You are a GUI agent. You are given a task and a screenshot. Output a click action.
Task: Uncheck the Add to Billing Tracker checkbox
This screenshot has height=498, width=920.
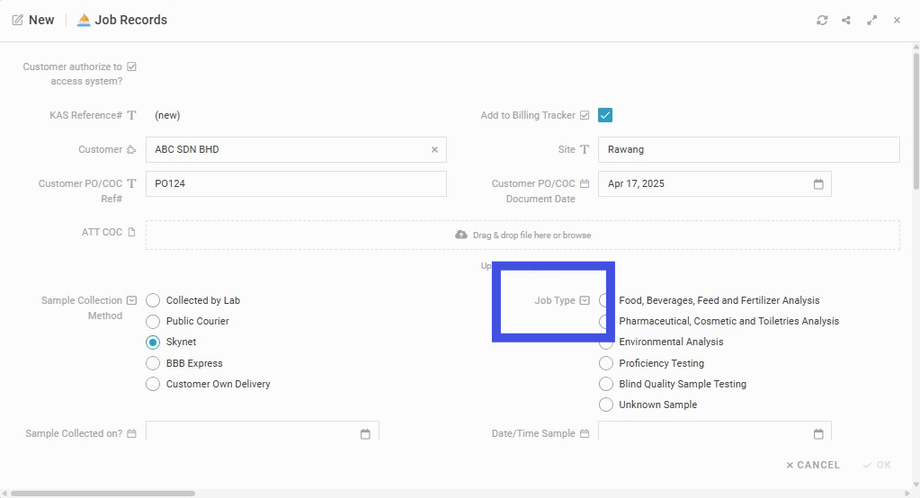click(x=605, y=115)
